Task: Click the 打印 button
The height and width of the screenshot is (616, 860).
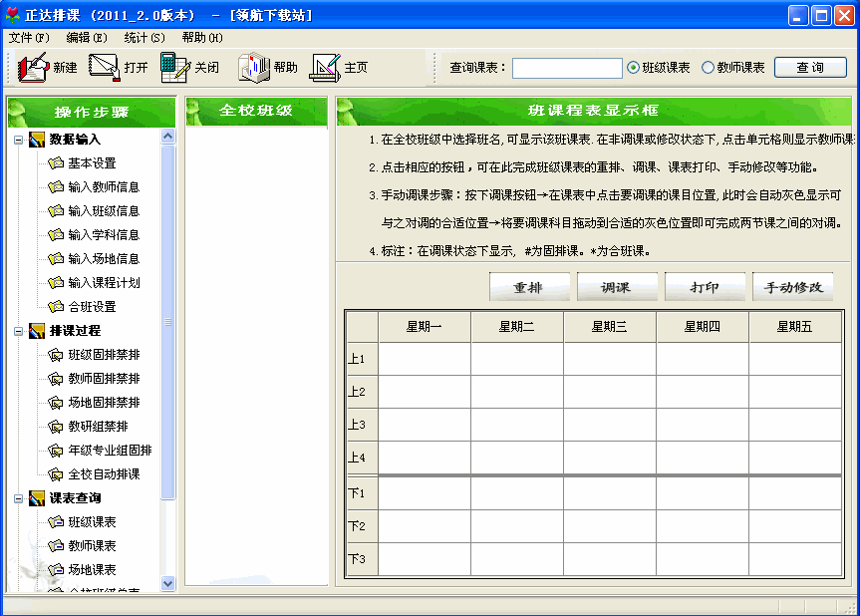Action: [x=705, y=286]
